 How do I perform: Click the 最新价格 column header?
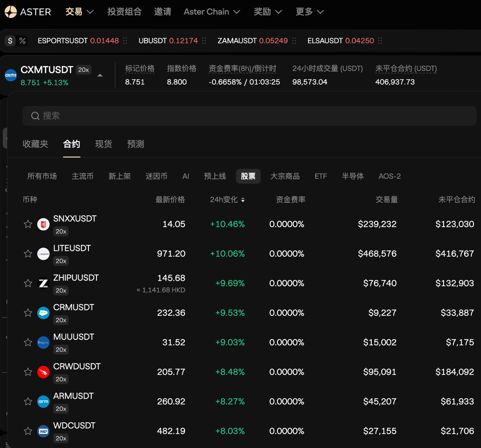click(x=170, y=200)
